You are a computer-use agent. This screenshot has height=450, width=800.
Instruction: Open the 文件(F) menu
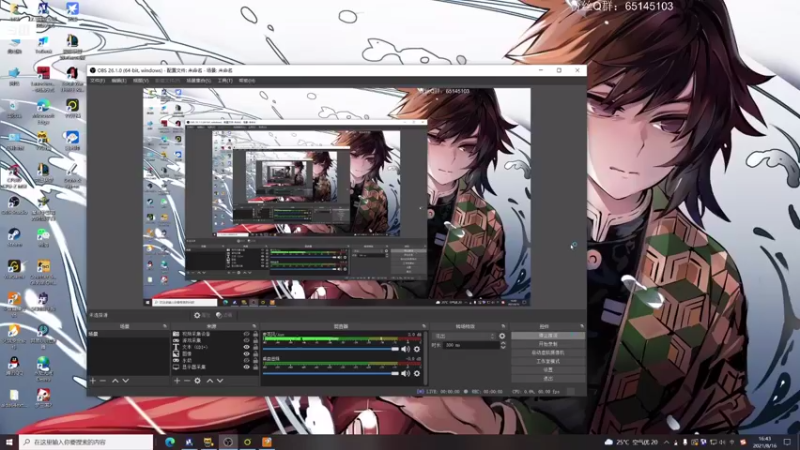coord(97,81)
